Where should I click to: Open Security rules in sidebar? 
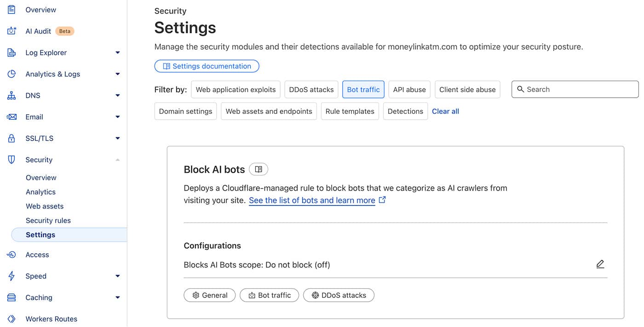click(48, 220)
